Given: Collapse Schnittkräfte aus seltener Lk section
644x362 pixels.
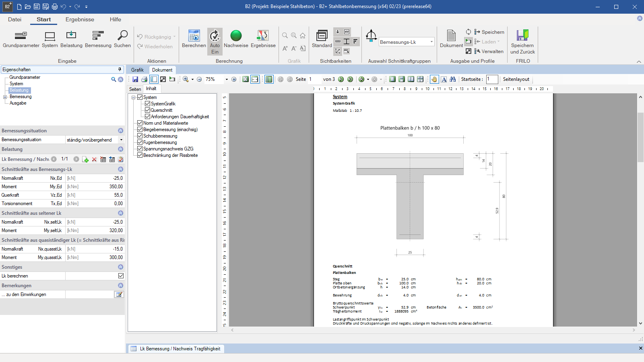Looking at the screenshot, I should tap(120, 213).
